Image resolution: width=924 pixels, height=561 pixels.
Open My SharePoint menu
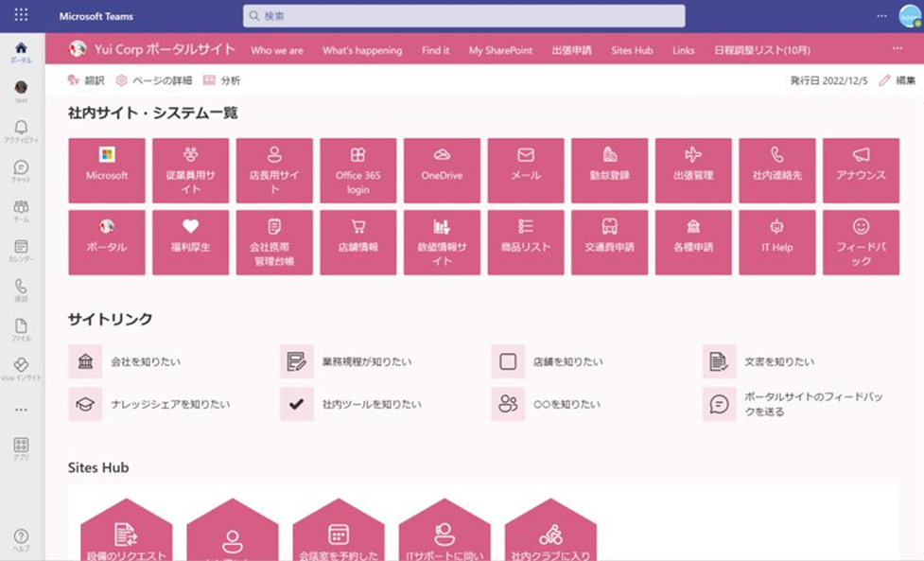(x=501, y=50)
